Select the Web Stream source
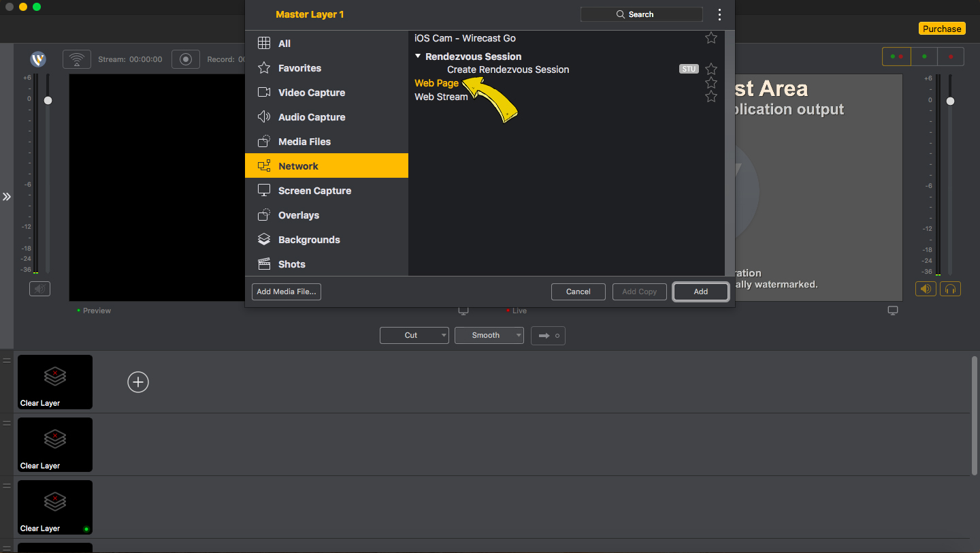 (441, 97)
